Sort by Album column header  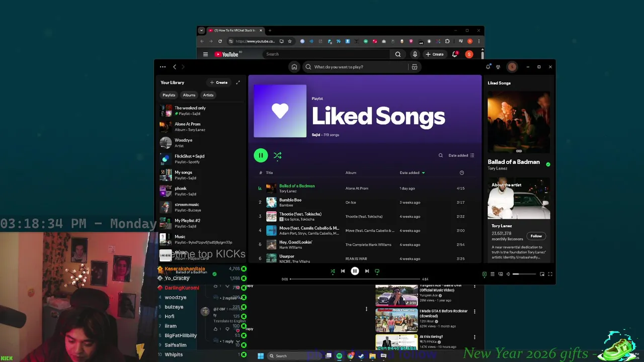pyautogui.click(x=351, y=172)
